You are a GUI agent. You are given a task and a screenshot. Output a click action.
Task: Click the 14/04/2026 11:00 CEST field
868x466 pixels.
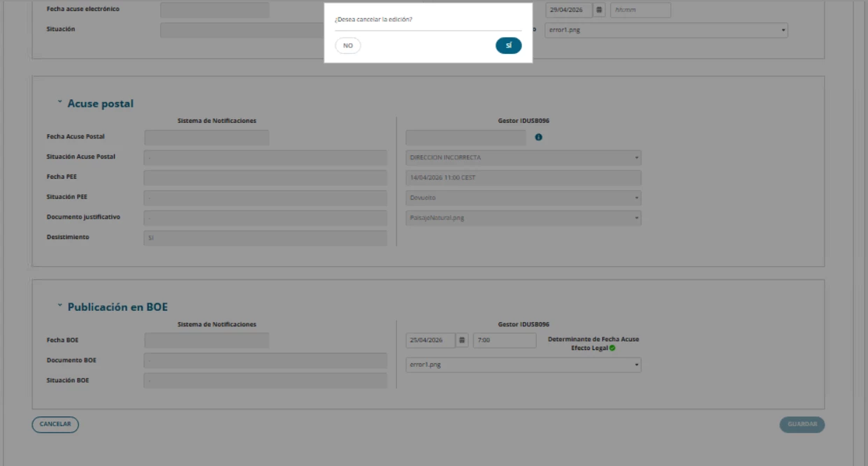pyautogui.click(x=523, y=177)
